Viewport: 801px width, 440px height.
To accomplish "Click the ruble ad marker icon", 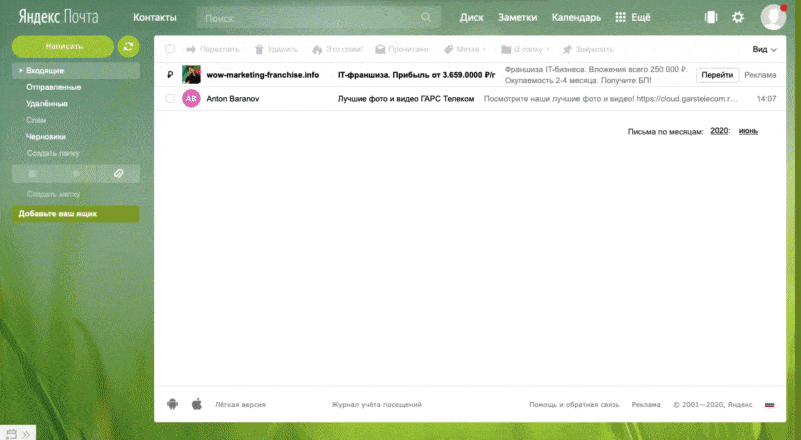I will (170, 75).
